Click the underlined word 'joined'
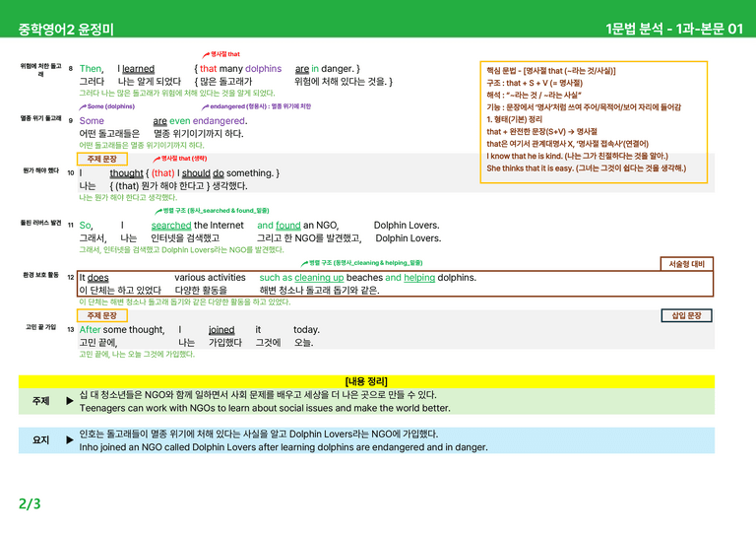The width and height of the screenshot is (756, 535). point(221,330)
